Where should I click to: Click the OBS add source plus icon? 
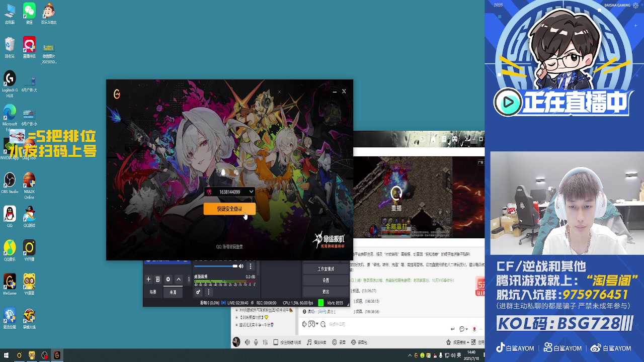click(148, 279)
